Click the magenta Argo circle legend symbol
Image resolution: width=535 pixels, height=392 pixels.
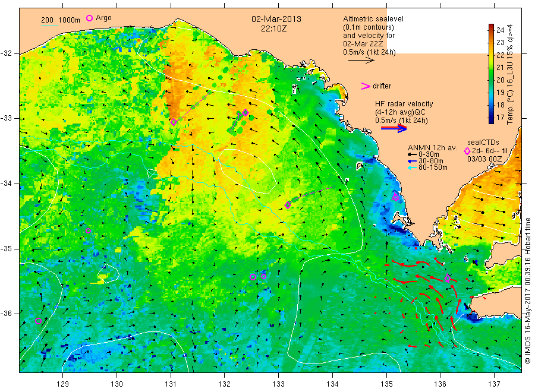[89, 18]
